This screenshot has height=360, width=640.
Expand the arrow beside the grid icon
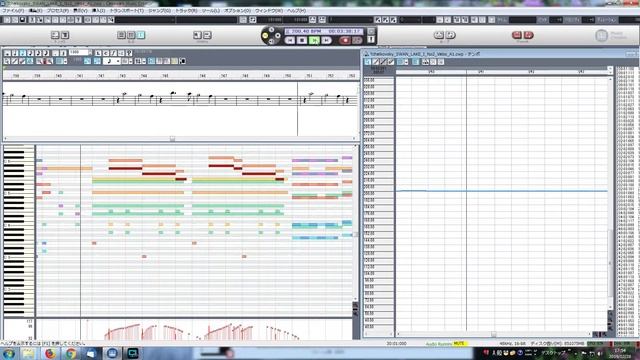[144, 61]
